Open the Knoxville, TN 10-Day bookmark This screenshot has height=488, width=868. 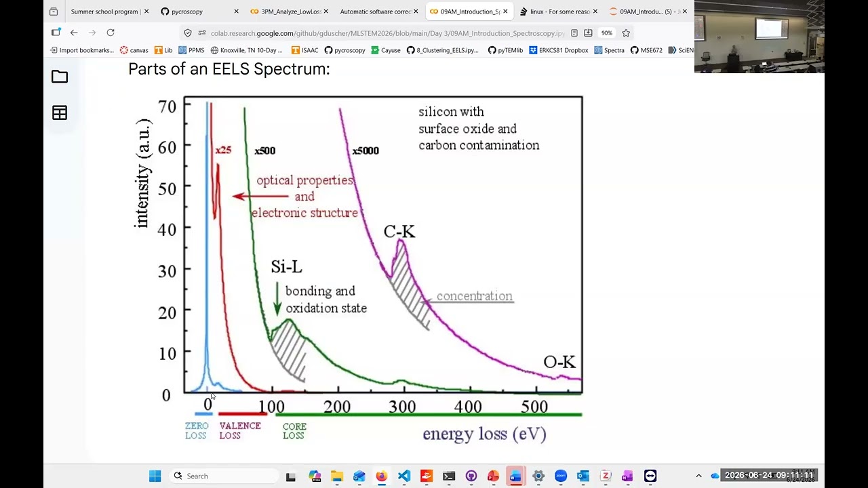(247, 50)
